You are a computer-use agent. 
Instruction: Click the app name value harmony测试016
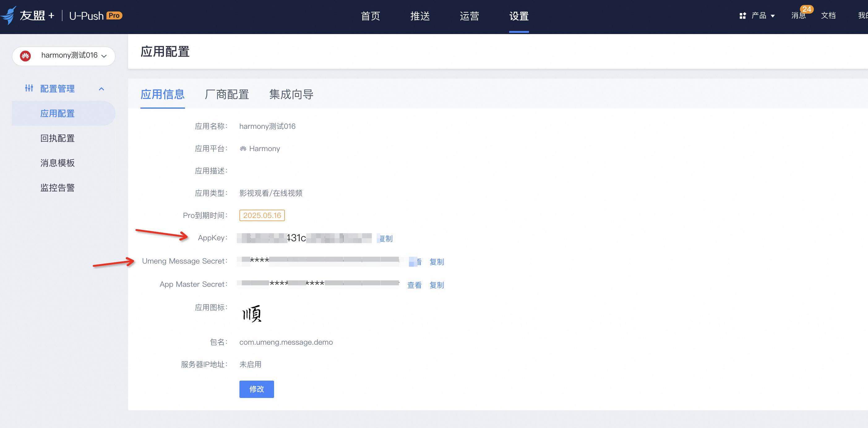coord(267,126)
